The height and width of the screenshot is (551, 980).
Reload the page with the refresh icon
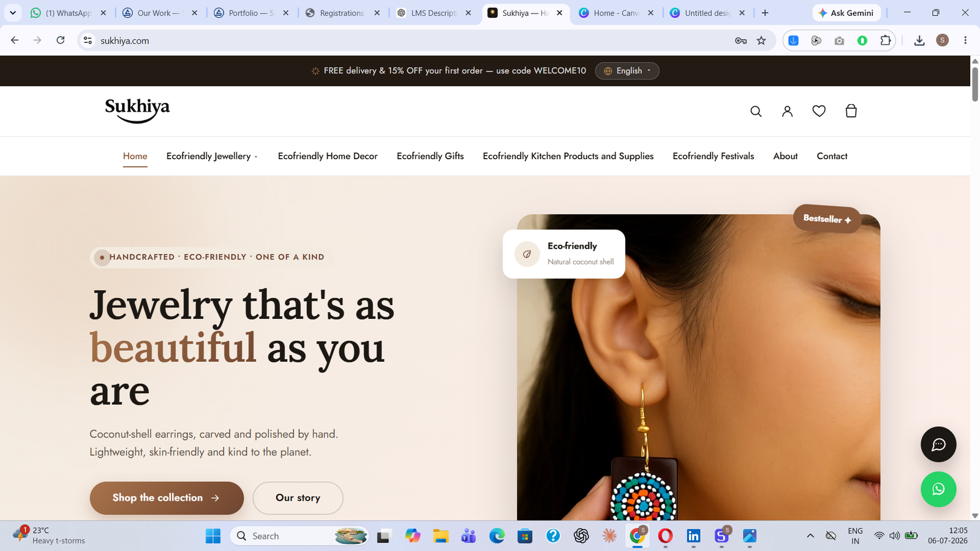click(x=60, y=40)
